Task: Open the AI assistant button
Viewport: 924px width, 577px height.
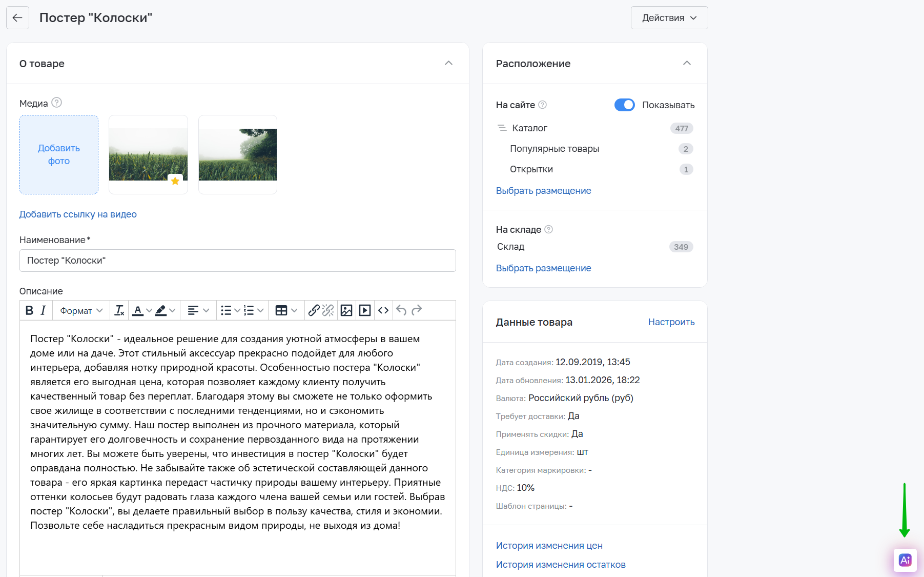Action: (x=905, y=560)
